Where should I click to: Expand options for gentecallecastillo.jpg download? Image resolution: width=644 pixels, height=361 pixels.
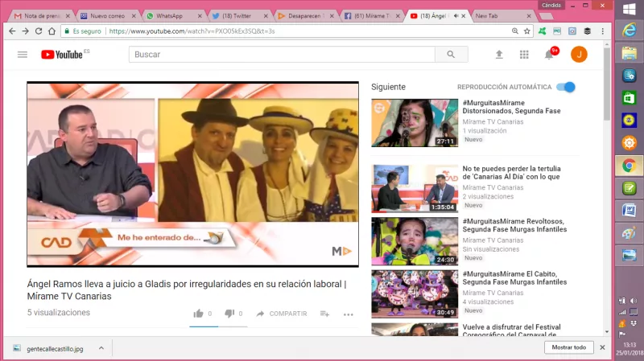pos(101,348)
